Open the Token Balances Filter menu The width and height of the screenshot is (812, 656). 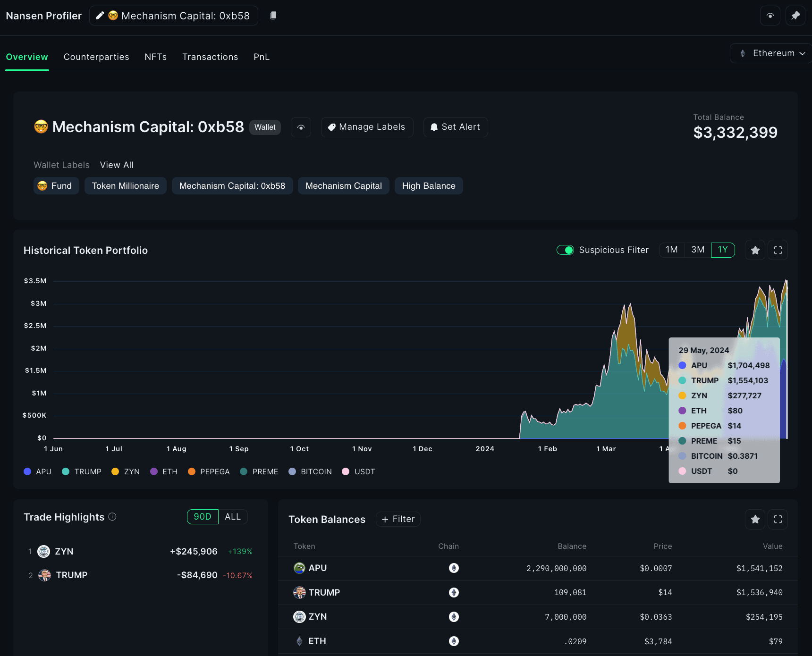click(x=398, y=519)
